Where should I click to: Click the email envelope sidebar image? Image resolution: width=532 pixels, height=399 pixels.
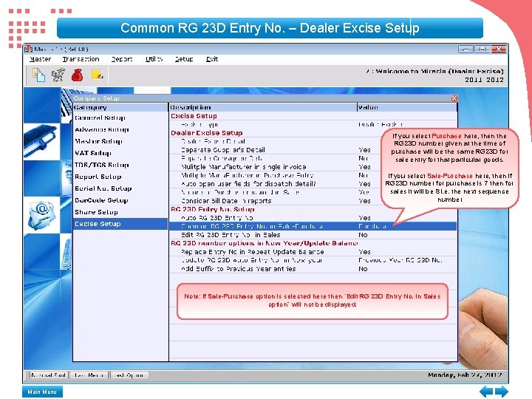tap(41, 214)
